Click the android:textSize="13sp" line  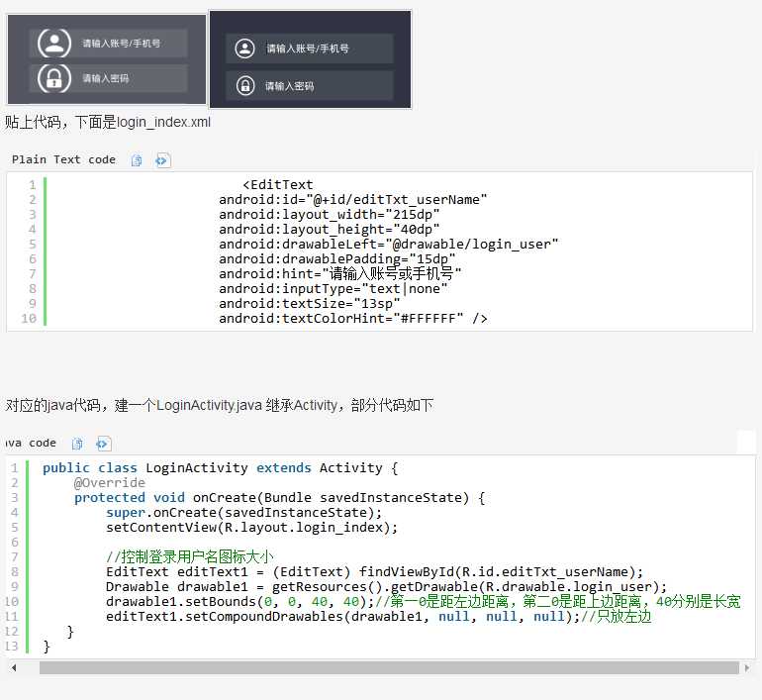(x=309, y=303)
